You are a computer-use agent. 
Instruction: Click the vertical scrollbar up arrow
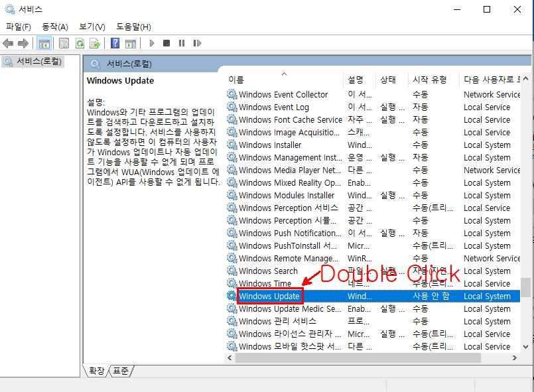click(525, 79)
